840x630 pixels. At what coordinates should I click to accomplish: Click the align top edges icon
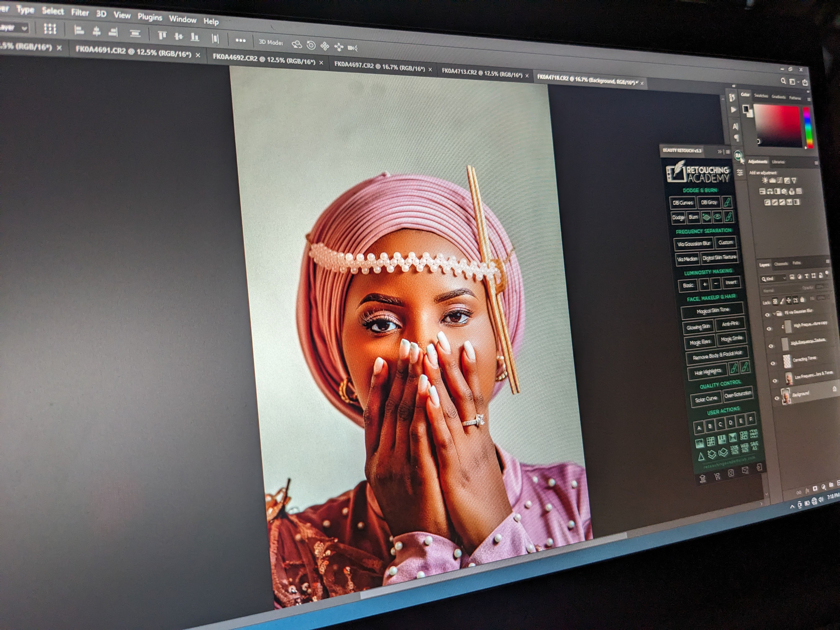[x=162, y=35]
